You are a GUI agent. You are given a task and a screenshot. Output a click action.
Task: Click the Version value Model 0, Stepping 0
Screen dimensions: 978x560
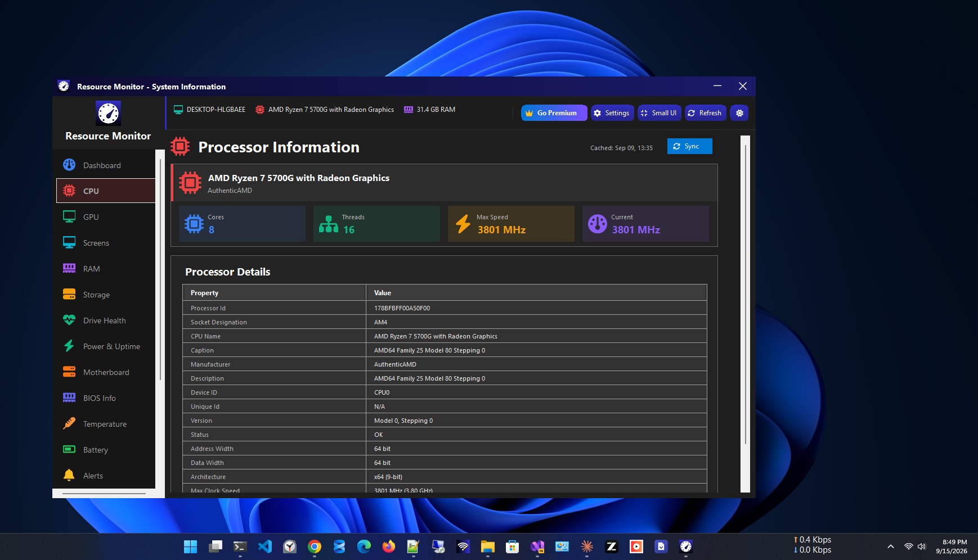(403, 421)
